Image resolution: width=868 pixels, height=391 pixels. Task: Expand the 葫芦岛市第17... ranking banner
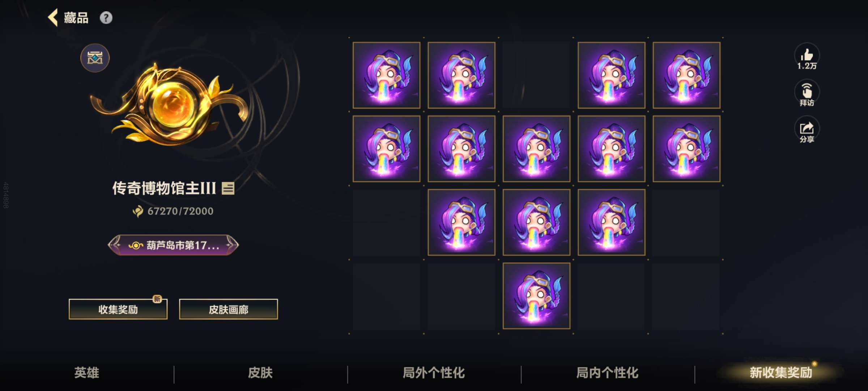(173, 245)
